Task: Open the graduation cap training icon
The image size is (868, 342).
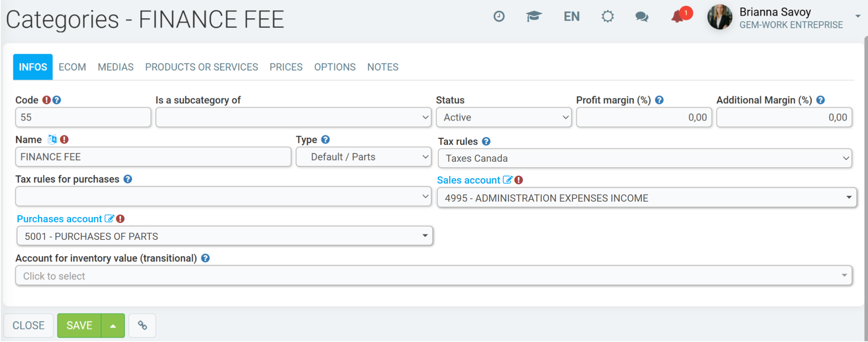Action: click(533, 16)
